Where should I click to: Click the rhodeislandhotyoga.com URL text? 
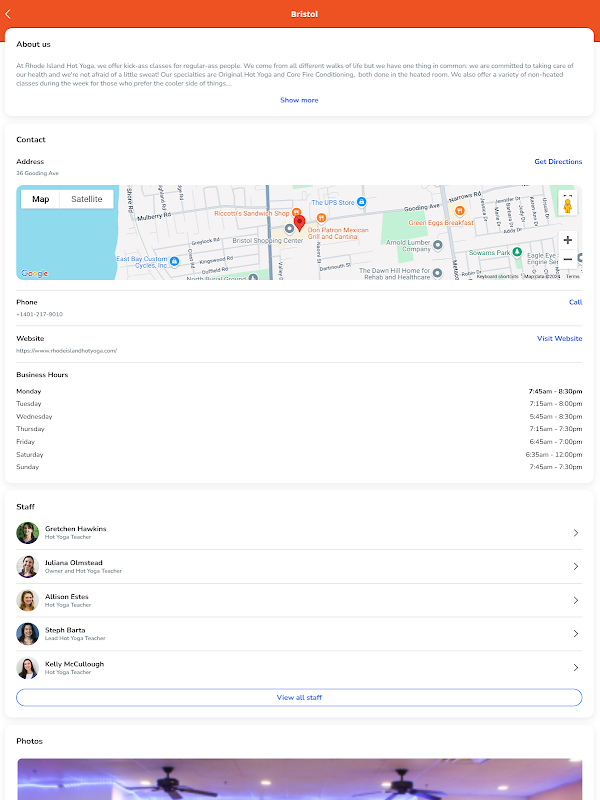click(x=66, y=351)
